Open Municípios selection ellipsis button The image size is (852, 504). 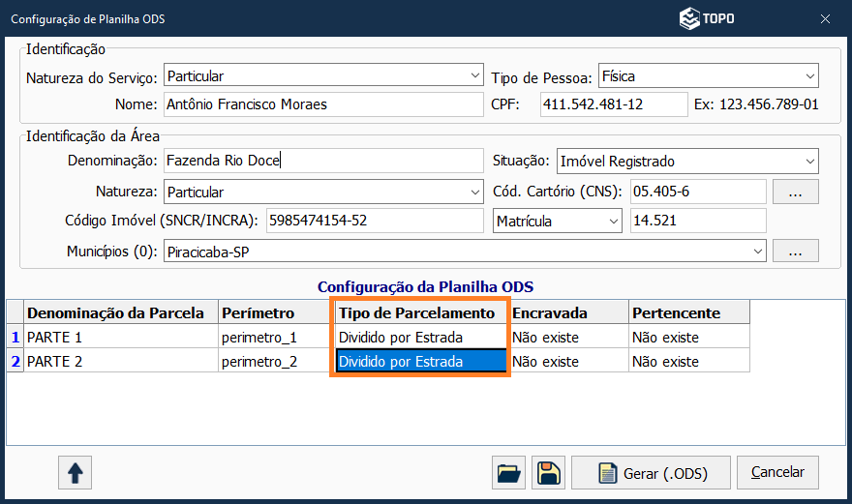pyautogui.click(x=795, y=252)
